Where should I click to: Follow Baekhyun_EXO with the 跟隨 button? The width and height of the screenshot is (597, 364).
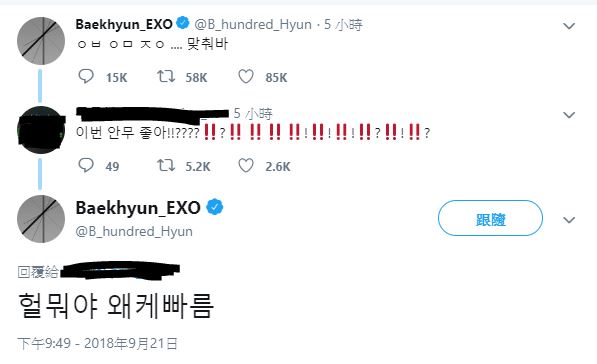pyautogui.click(x=490, y=218)
